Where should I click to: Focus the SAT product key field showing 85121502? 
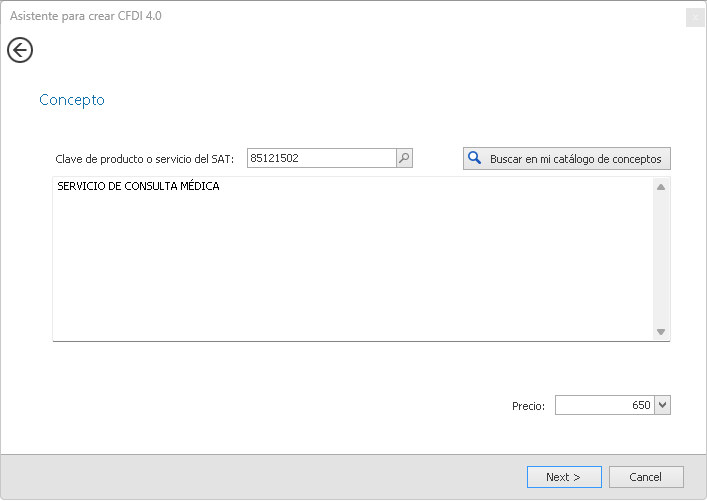pyautogui.click(x=320, y=158)
